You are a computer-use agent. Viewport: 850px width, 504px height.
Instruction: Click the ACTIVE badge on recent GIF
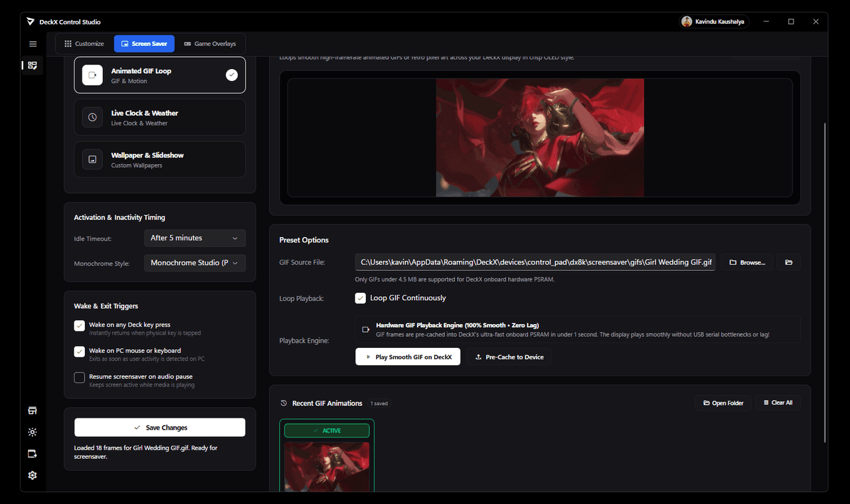pos(327,430)
